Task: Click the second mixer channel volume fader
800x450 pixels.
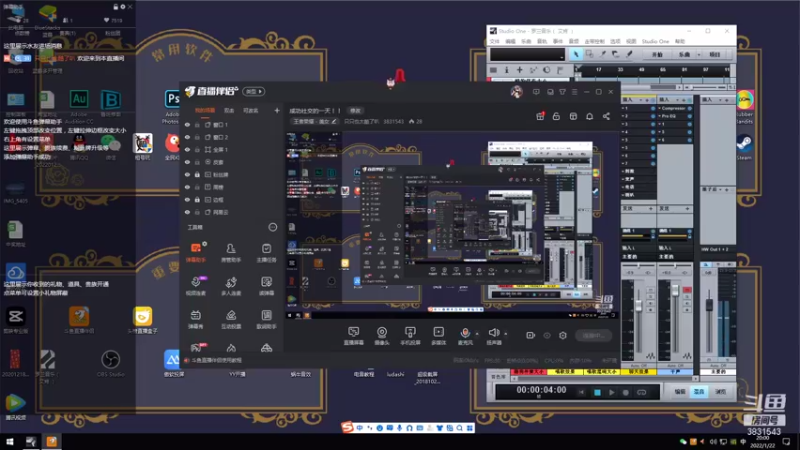Action: point(675,290)
